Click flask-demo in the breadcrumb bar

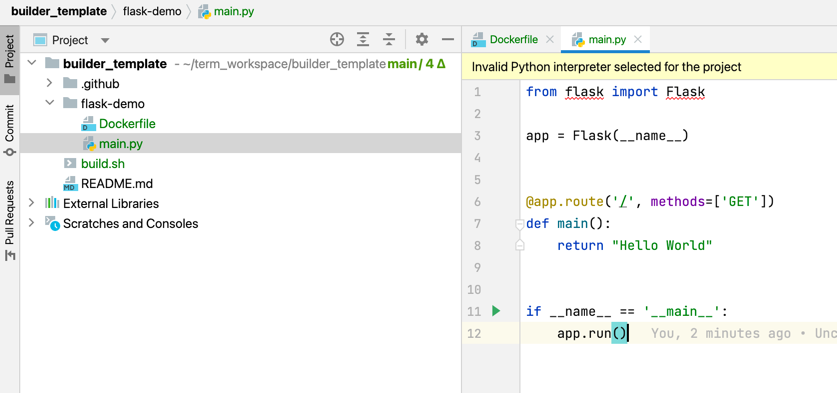point(152,11)
